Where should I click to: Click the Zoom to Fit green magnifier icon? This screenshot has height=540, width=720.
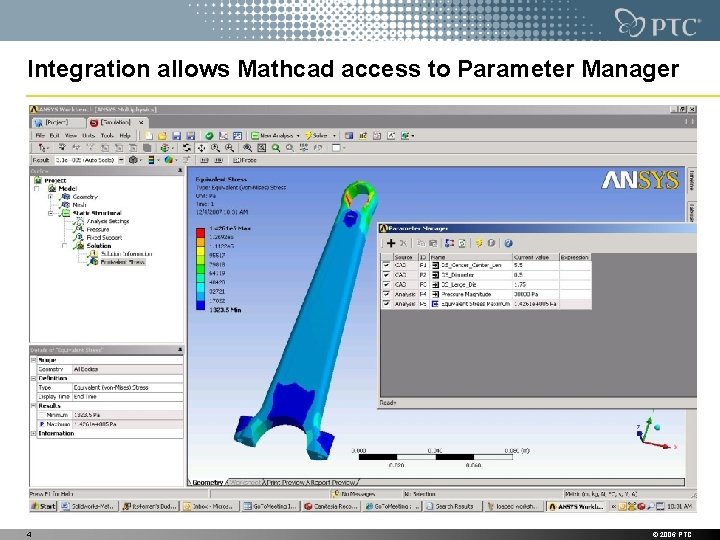point(276,148)
